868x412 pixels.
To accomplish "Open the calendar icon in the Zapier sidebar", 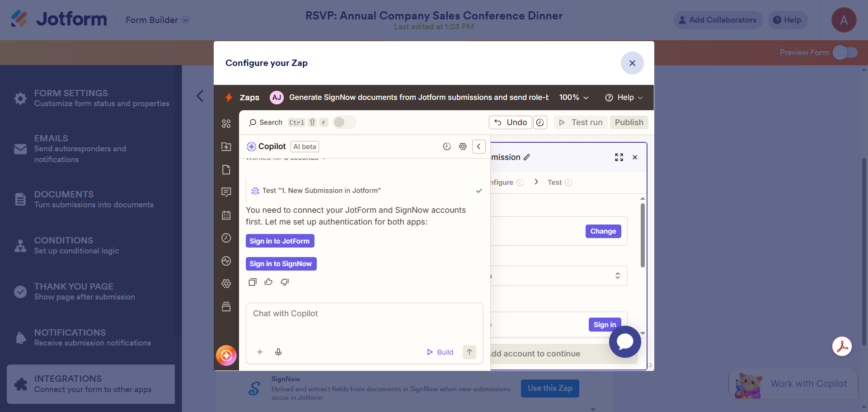I will point(226,215).
